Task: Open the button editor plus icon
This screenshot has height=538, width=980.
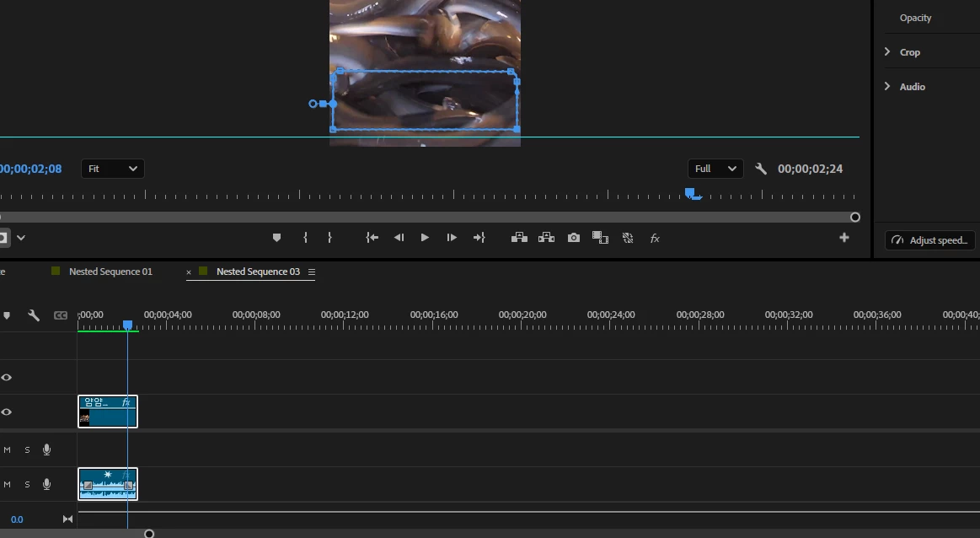Action: click(x=843, y=238)
